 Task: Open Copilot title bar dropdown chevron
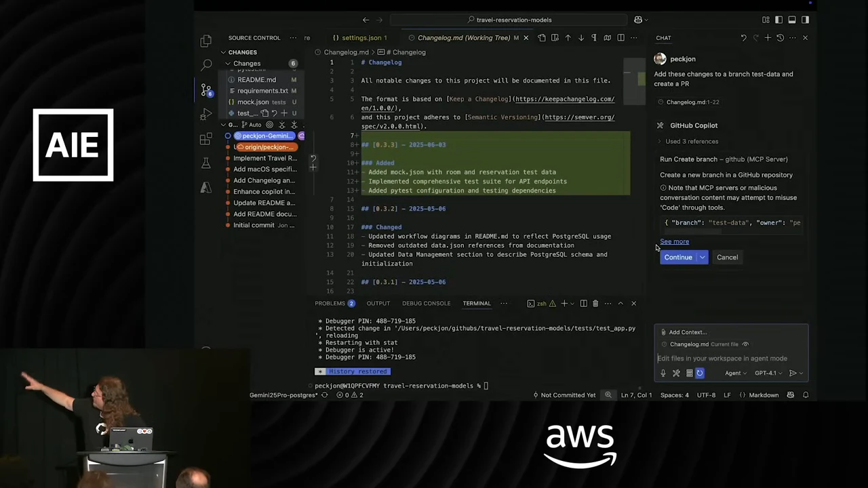coord(646,20)
